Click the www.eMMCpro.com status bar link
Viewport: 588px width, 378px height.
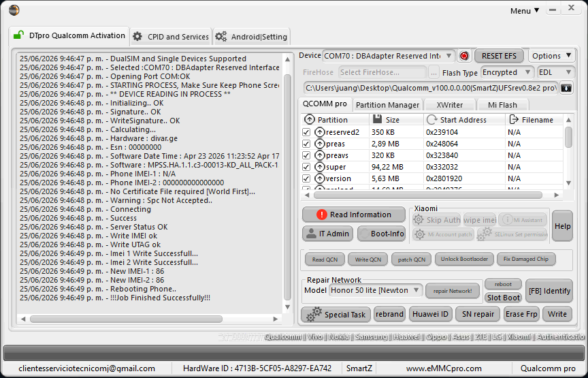pos(444,368)
